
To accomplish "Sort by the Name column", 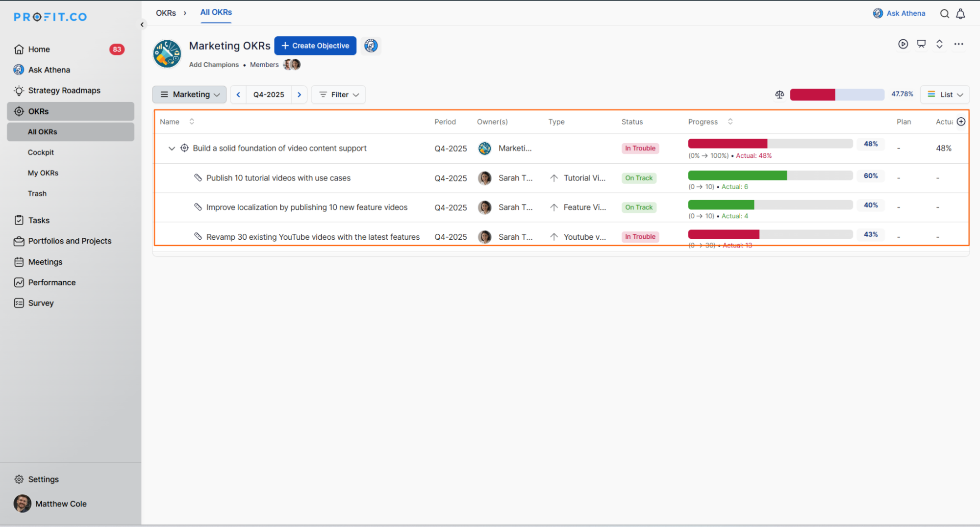I will pyautogui.click(x=192, y=122).
